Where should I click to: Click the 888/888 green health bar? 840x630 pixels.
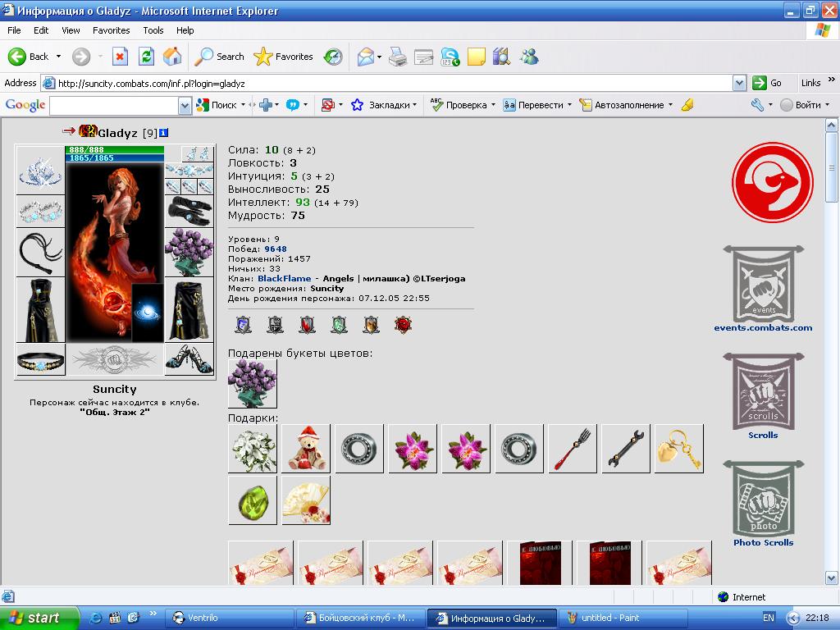point(115,150)
